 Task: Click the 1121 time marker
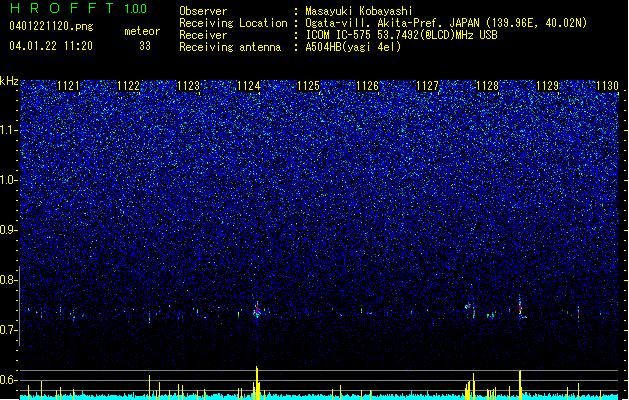coord(68,86)
